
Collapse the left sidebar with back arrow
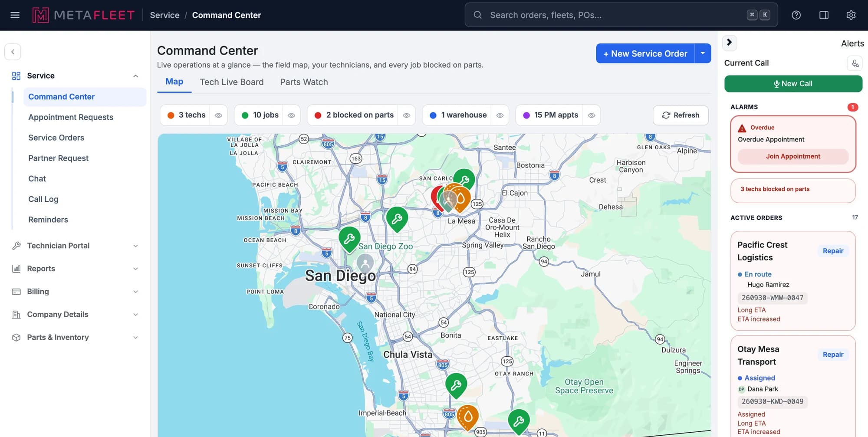13,52
